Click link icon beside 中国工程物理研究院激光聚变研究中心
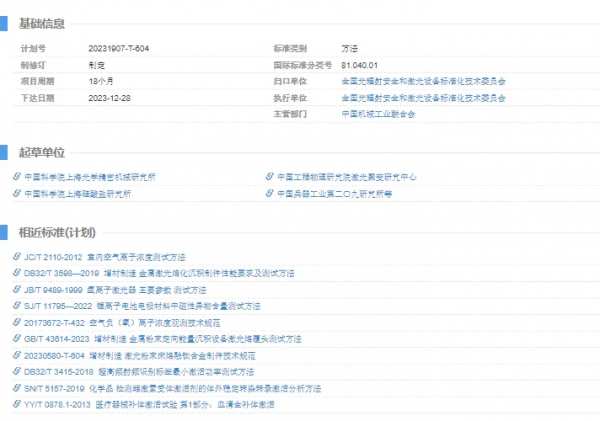 click(269, 177)
